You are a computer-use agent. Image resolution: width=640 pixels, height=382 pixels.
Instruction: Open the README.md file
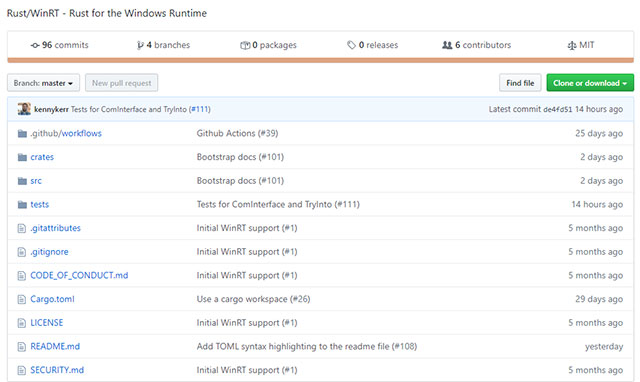point(55,346)
